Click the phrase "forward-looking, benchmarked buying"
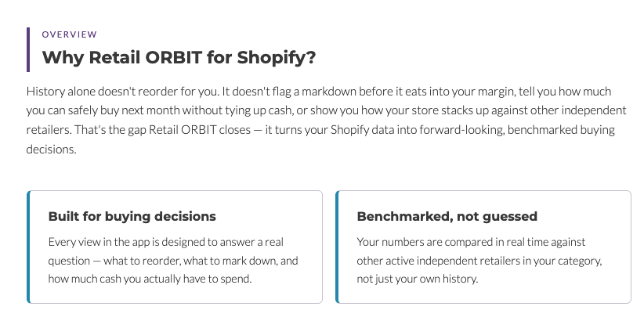The width and height of the screenshot is (644, 321). click(x=494, y=130)
